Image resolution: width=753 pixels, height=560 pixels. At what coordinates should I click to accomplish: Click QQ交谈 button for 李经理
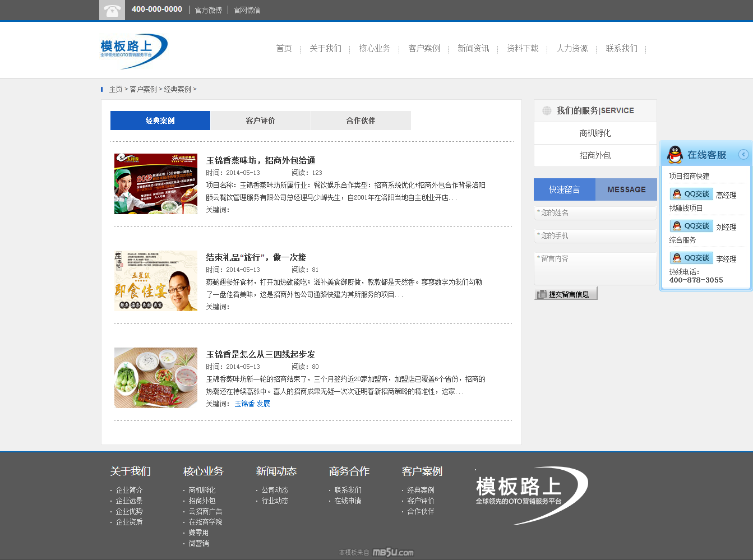point(691,258)
